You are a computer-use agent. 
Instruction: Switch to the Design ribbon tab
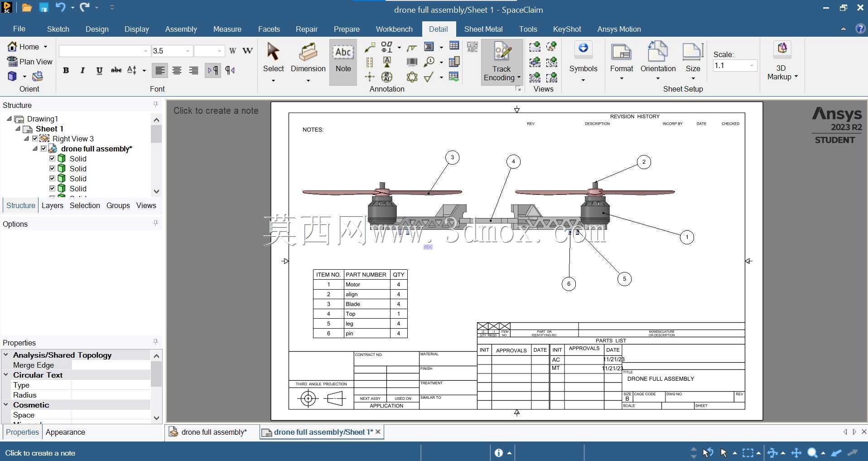(x=97, y=29)
